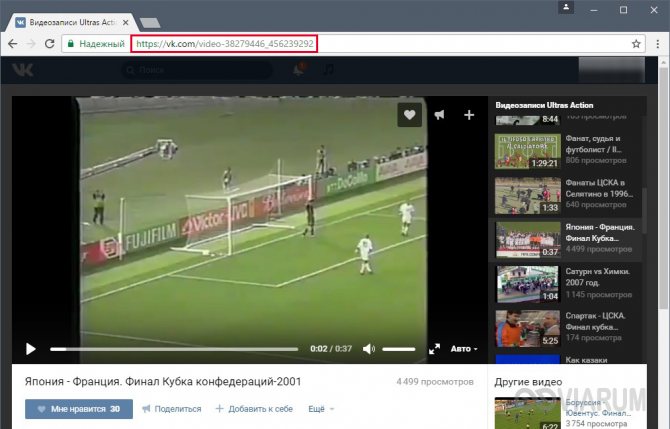Add video using the player plus icon

(x=469, y=115)
